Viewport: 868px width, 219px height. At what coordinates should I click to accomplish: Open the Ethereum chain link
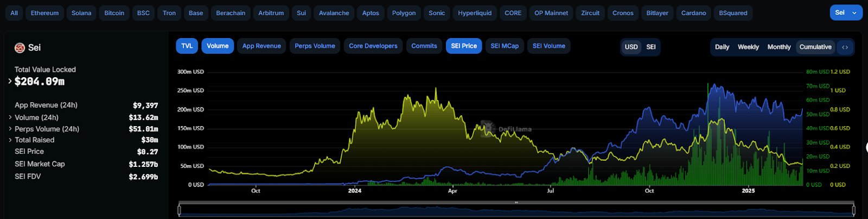[44, 13]
